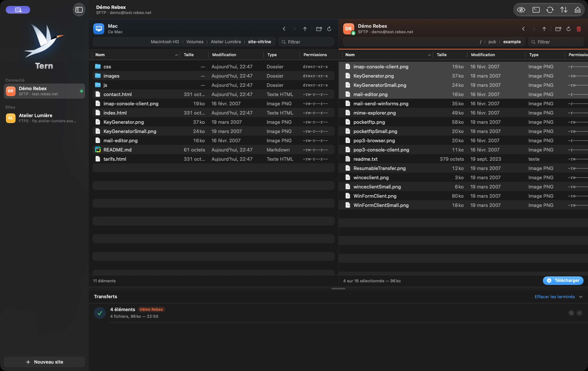Go to parent folder in the Mac pane
The width and height of the screenshot is (588, 371).
pos(305,29)
